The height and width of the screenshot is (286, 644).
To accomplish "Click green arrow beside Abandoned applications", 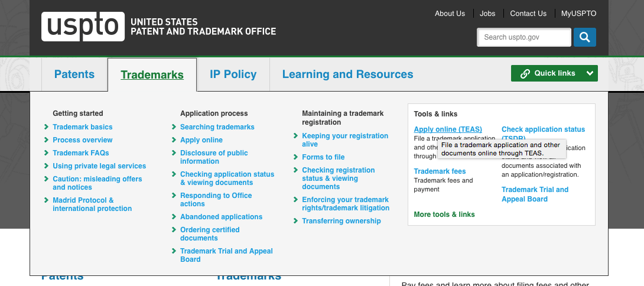I will 174,216.
